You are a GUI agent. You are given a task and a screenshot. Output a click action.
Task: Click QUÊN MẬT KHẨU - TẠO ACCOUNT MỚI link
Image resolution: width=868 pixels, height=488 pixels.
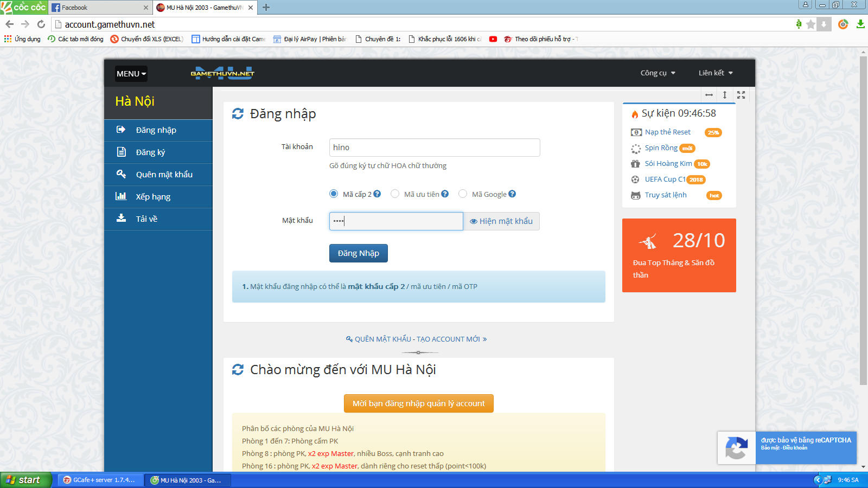(417, 339)
